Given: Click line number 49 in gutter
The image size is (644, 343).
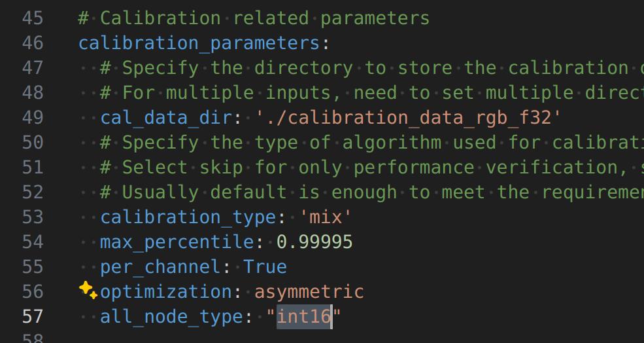Looking at the screenshot, I should point(33,118).
